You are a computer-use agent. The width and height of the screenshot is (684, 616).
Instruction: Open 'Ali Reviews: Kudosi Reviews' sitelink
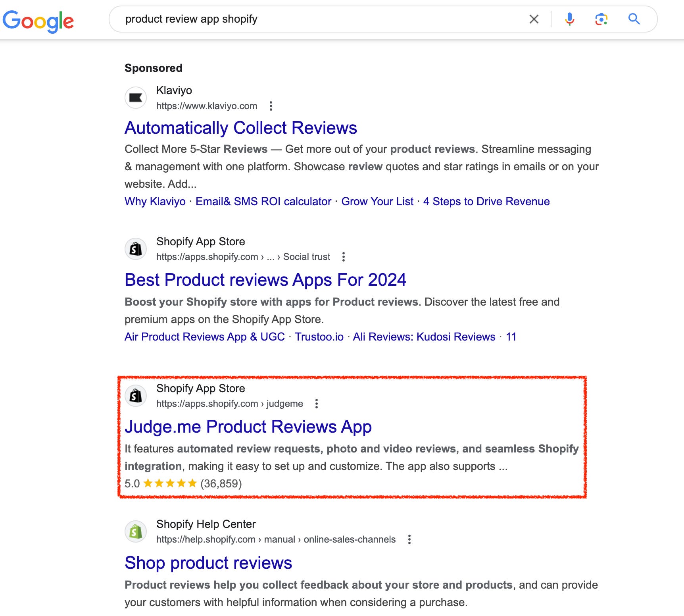tap(424, 337)
